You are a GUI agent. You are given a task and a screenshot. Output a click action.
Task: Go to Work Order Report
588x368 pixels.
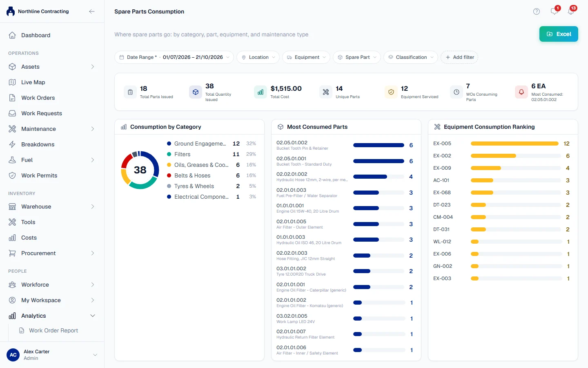[53, 330]
